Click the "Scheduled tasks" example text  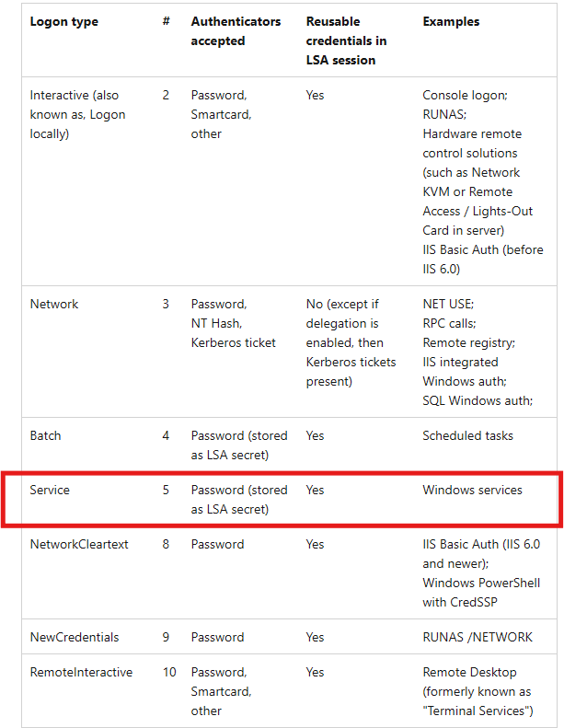467,435
